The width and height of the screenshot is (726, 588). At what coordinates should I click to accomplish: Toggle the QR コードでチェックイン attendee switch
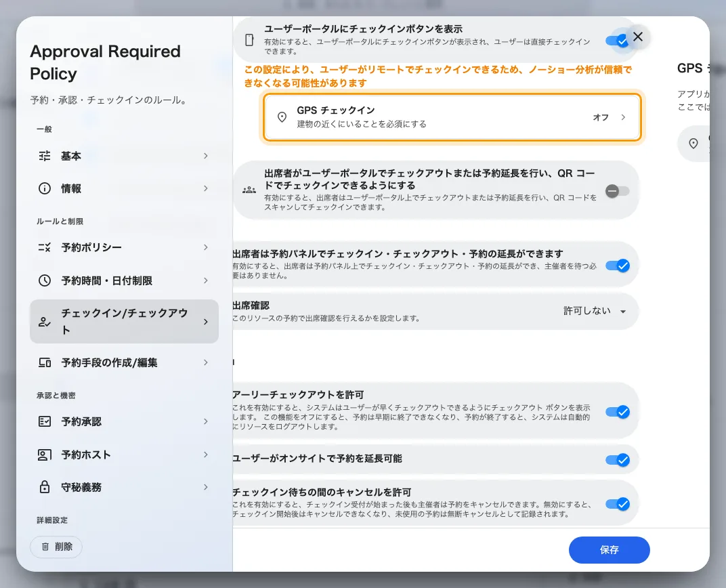617,191
